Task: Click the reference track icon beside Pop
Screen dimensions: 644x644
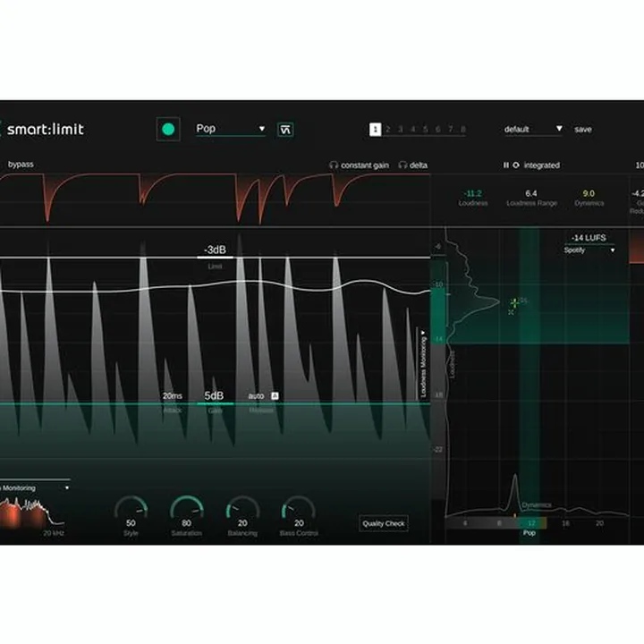Action: pyautogui.click(x=285, y=130)
